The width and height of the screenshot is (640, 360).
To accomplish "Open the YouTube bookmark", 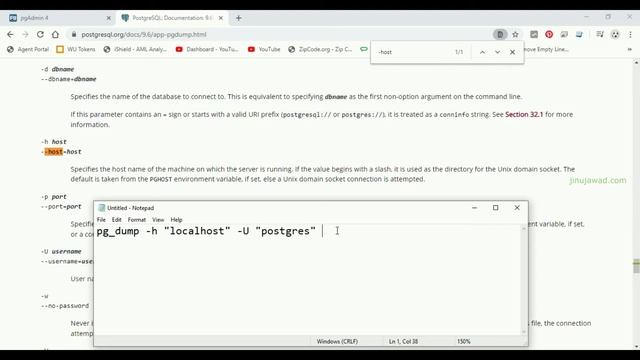I will [264, 49].
